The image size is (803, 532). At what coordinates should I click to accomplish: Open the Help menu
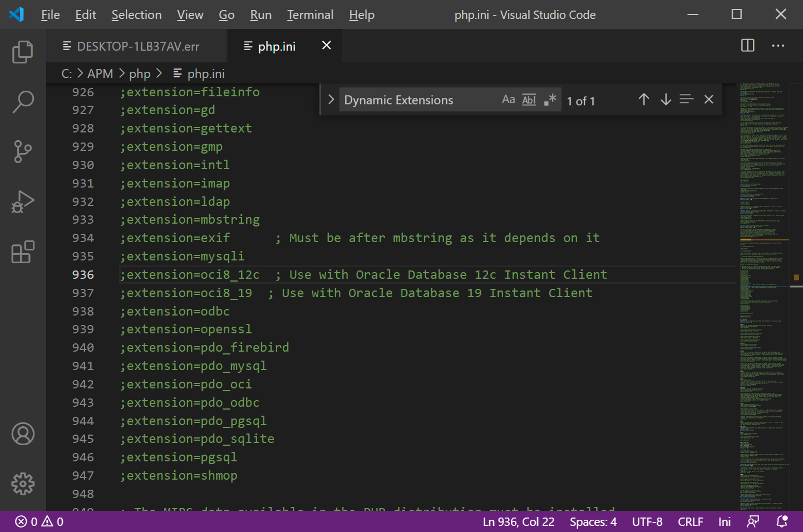[362, 14]
